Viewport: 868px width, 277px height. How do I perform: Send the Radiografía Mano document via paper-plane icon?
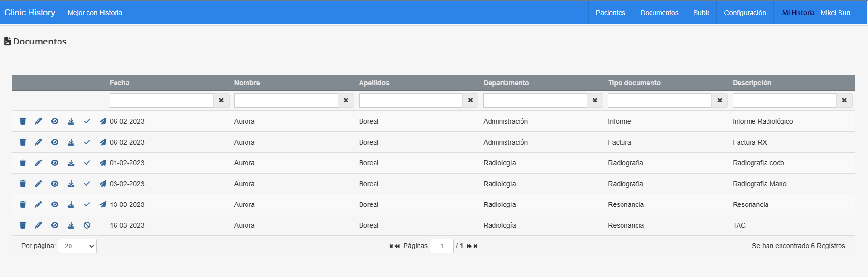pyautogui.click(x=103, y=184)
